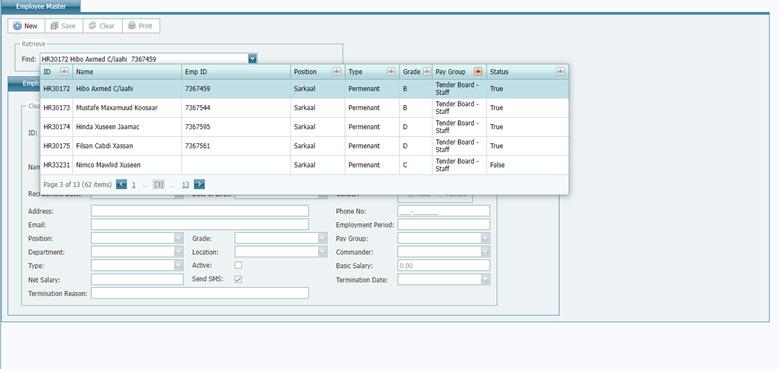Open the Pay Group dropdown in form
This screenshot has height=369, width=780.
pos(486,238)
